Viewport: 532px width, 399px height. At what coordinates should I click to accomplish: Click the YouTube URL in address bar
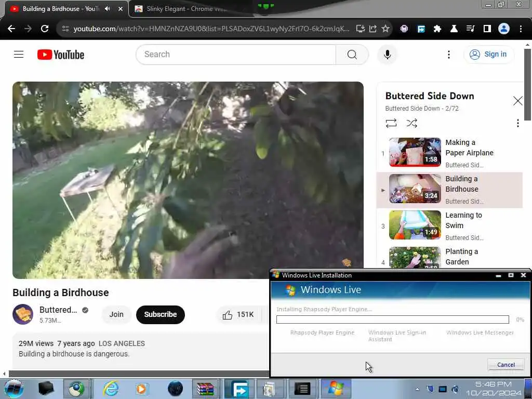pyautogui.click(x=211, y=29)
